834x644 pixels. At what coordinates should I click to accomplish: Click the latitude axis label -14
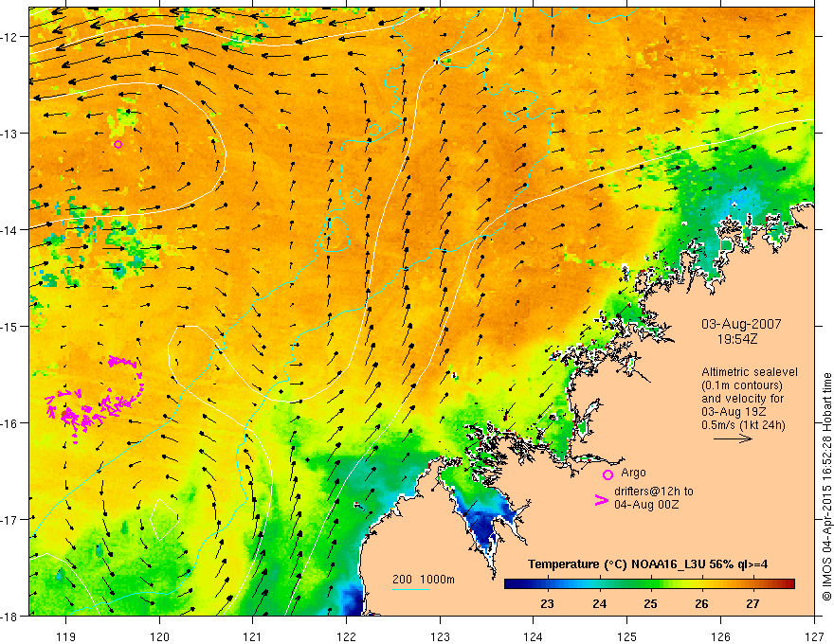(x=10, y=230)
